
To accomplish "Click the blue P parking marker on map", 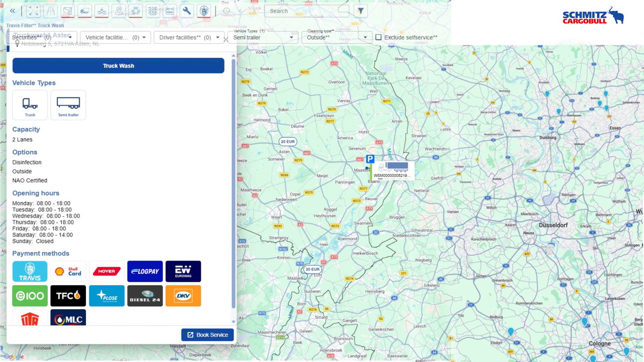I will coord(370,159).
